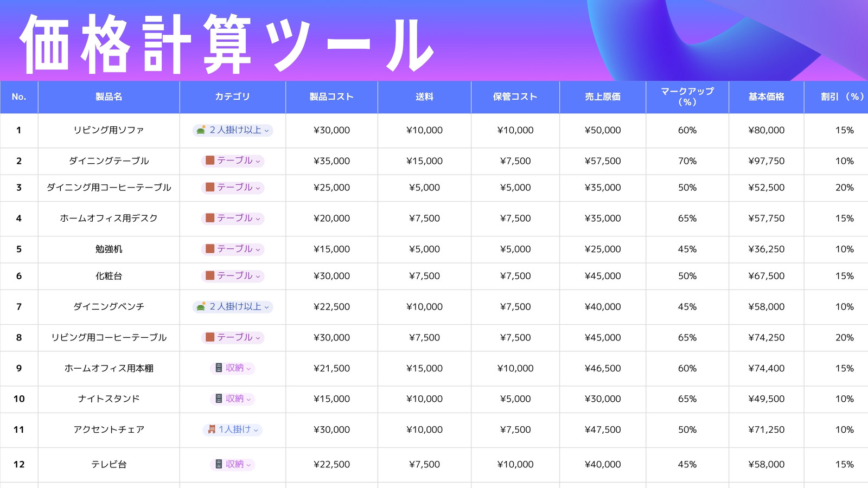
Task: Select product name cell リビング用コーヒーテーブル
Action: (x=109, y=337)
